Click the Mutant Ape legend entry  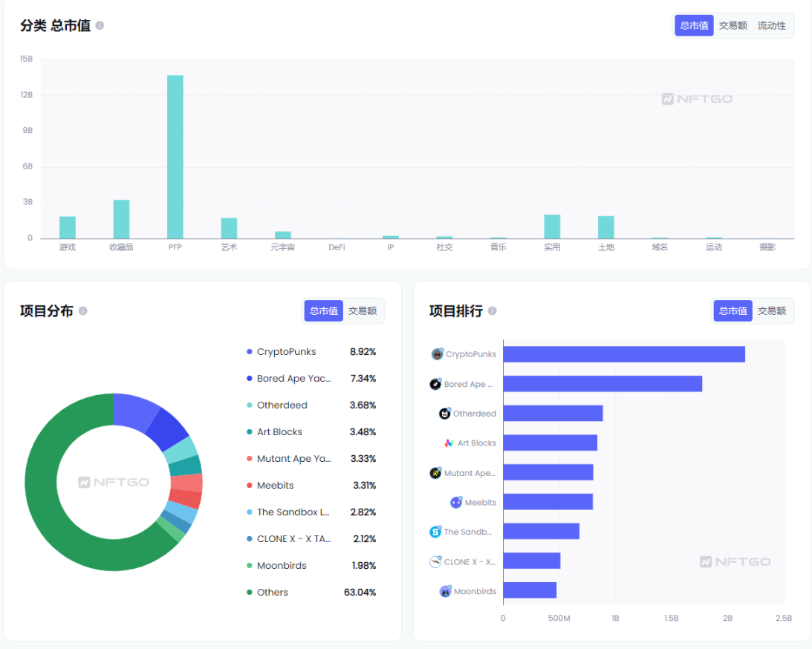tap(293, 459)
